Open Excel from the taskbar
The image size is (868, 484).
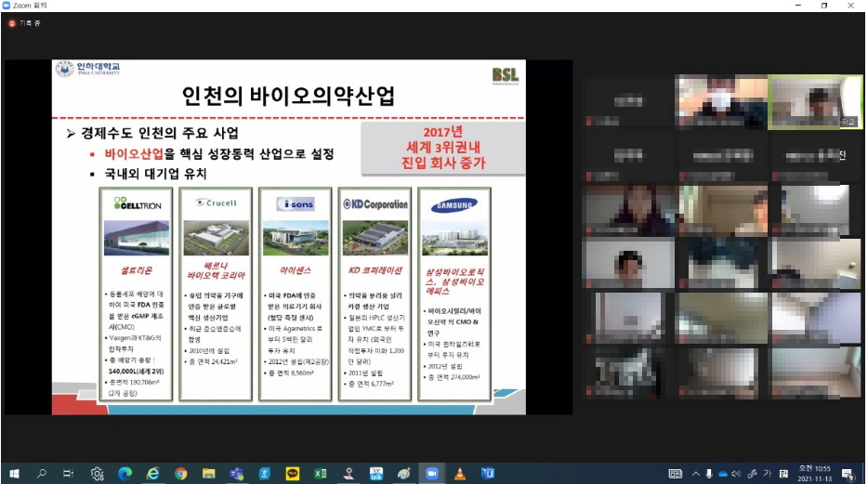320,474
